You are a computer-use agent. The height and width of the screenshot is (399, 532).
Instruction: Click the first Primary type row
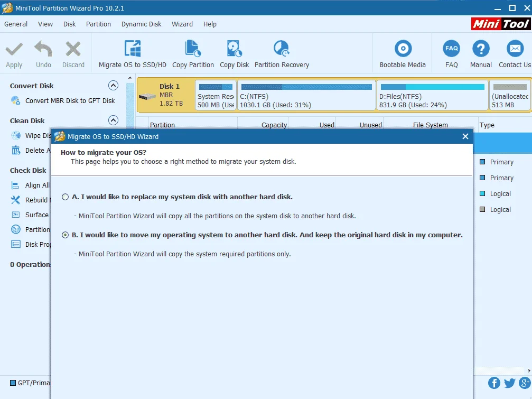502,162
